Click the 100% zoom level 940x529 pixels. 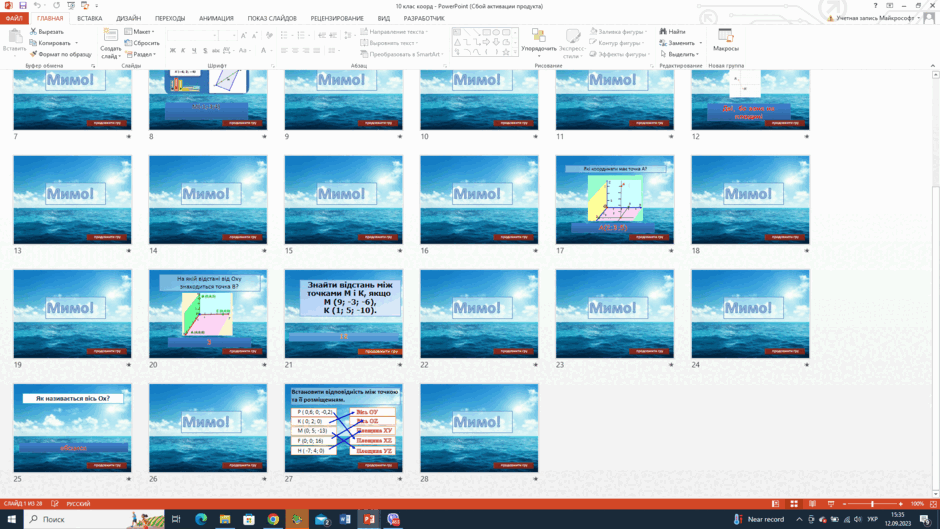point(917,504)
